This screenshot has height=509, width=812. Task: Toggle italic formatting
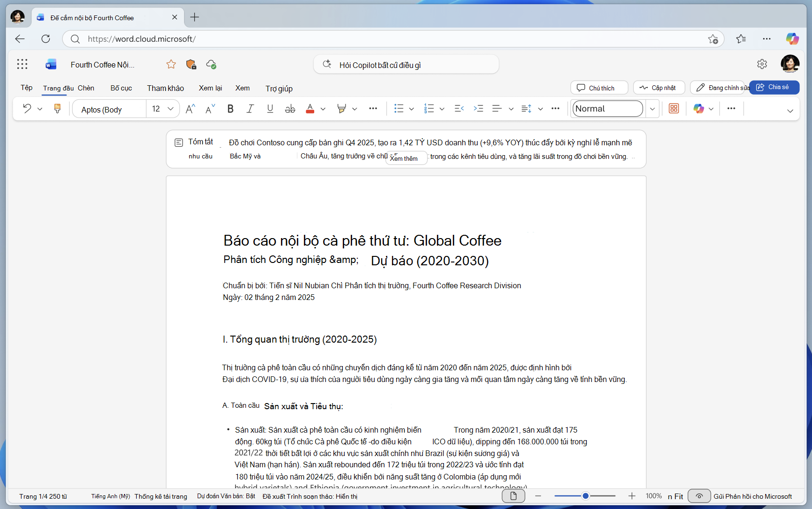coord(250,109)
